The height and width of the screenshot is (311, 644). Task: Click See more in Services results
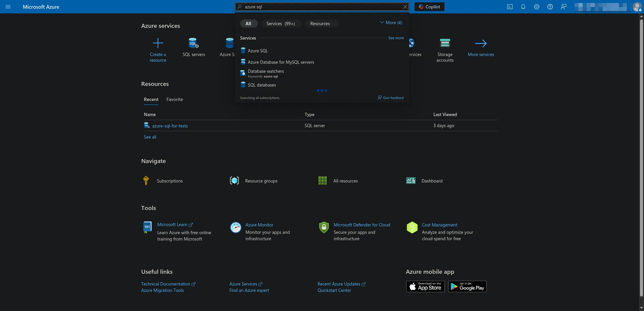(x=396, y=38)
